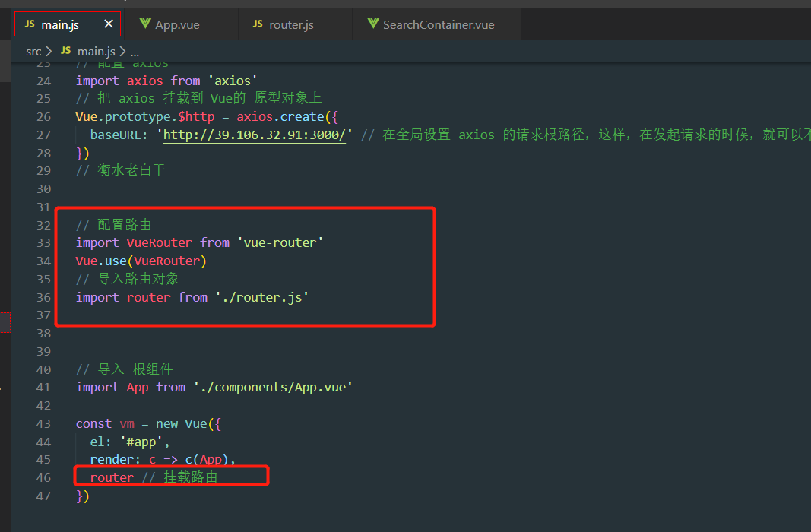This screenshot has height=532, width=811.
Task: Click the baseURL key on line 27
Action: click(x=116, y=135)
